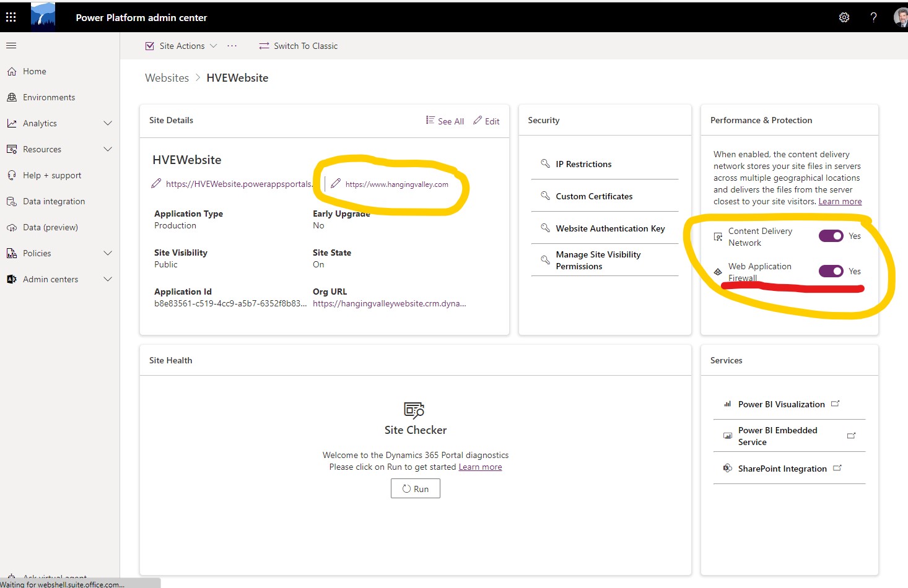The height and width of the screenshot is (588, 908).
Task: Open the settings gear icon
Action: pyautogui.click(x=844, y=17)
